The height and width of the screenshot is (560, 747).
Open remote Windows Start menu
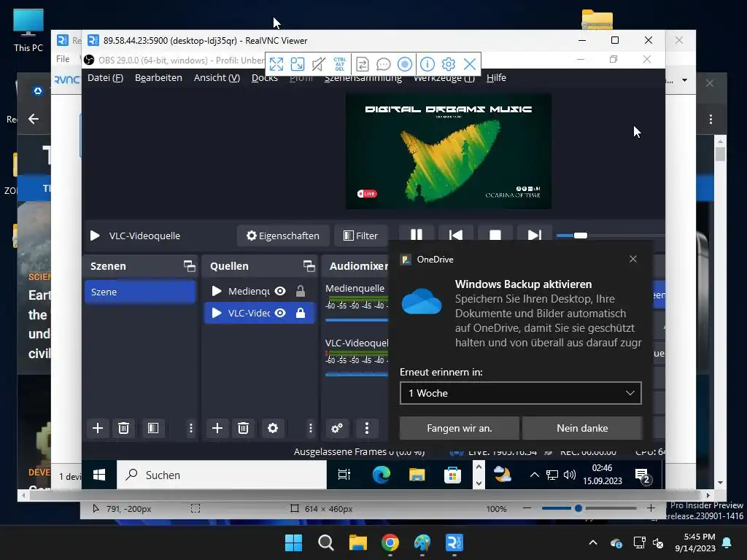pyautogui.click(x=99, y=475)
